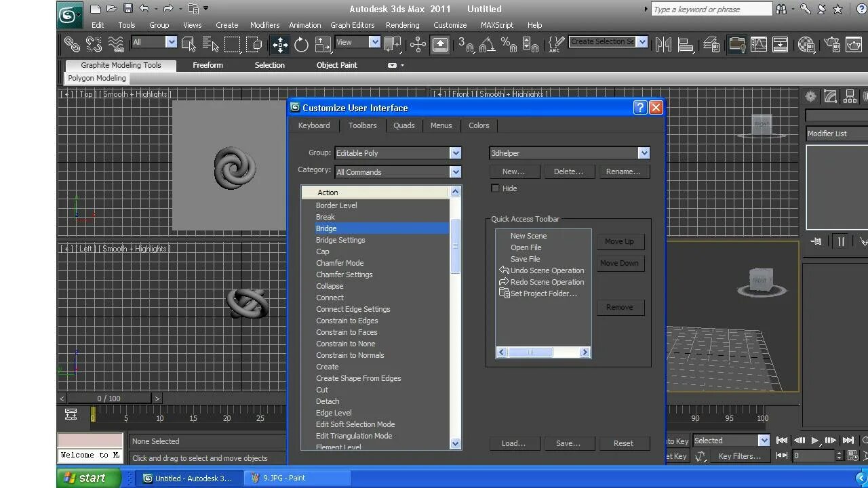The height and width of the screenshot is (488, 868).
Task: Tick the Hide checkbox
Action: (495, 188)
